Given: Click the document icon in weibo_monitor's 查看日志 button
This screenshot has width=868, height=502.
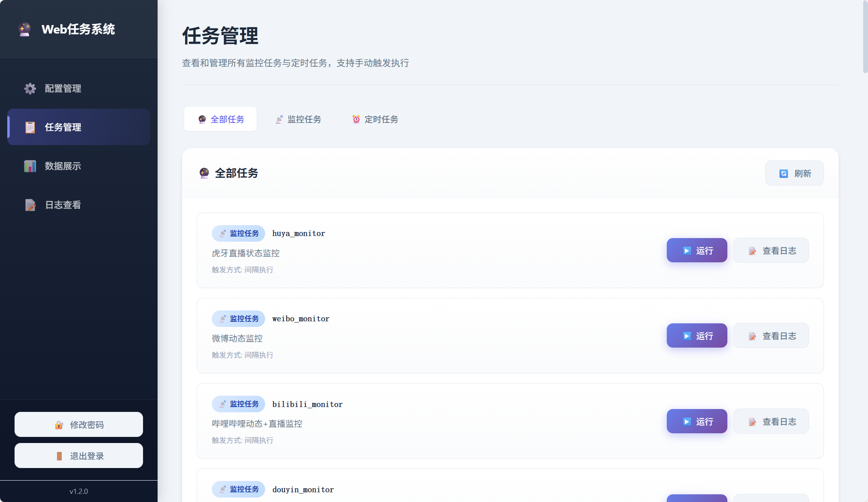Looking at the screenshot, I should [x=752, y=336].
